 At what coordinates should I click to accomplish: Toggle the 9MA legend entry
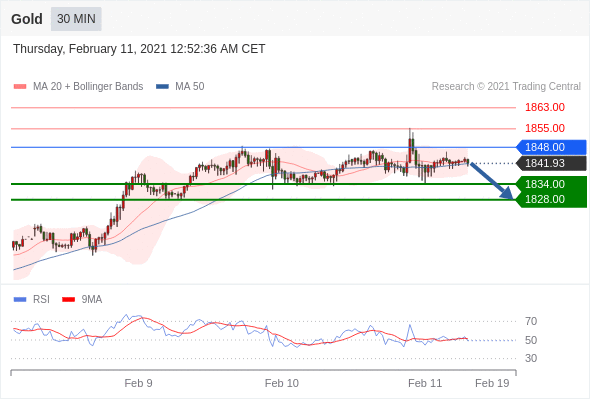pos(82,300)
